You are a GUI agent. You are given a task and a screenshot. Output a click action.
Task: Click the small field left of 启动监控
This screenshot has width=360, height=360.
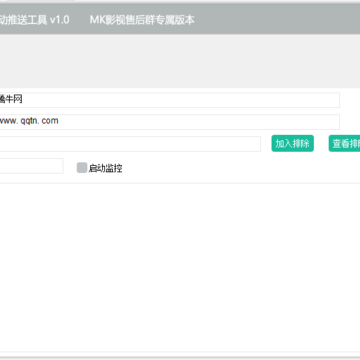click(x=31, y=166)
